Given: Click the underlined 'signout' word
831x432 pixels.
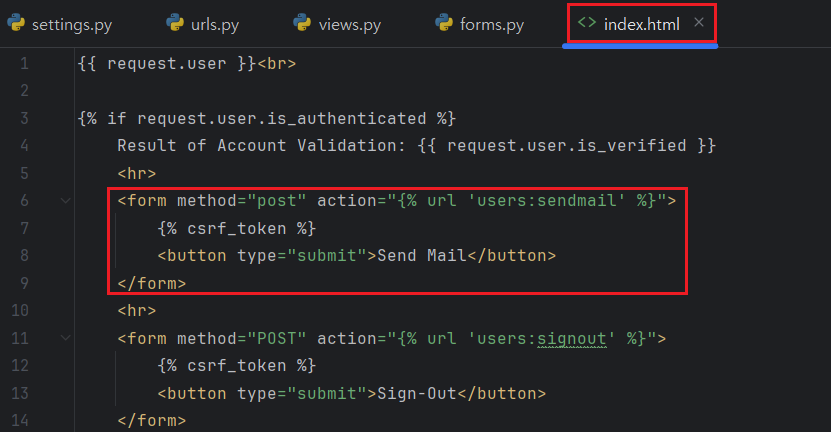Looking at the screenshot, I should click(x=577, y=338).
